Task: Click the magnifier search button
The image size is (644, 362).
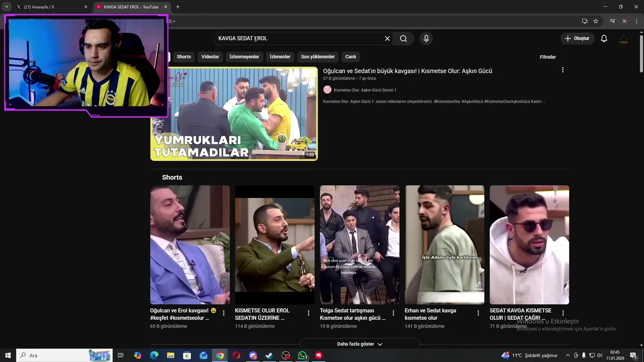Action: [404, 39]
